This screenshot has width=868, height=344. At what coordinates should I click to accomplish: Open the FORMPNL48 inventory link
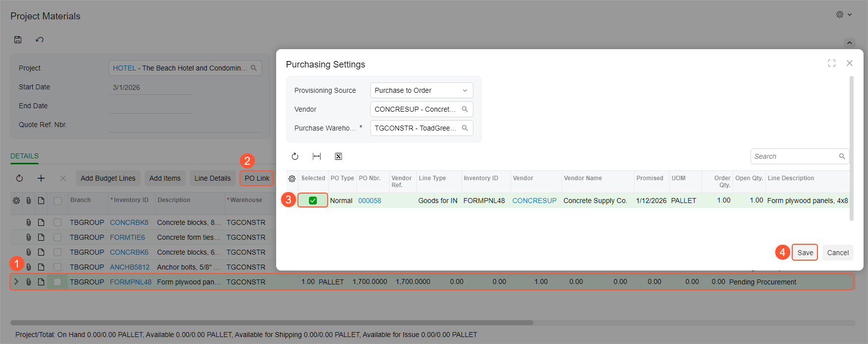(131, 282)
